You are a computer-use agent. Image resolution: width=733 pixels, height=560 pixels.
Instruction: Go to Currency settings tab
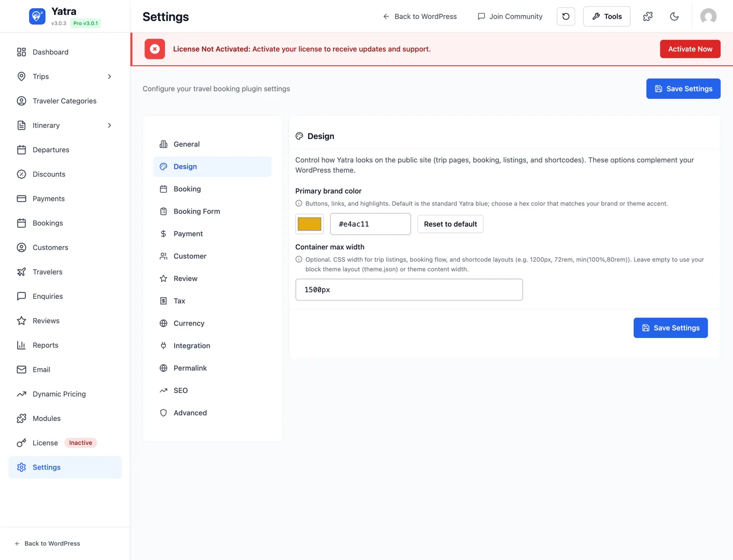tap(212, 323)
